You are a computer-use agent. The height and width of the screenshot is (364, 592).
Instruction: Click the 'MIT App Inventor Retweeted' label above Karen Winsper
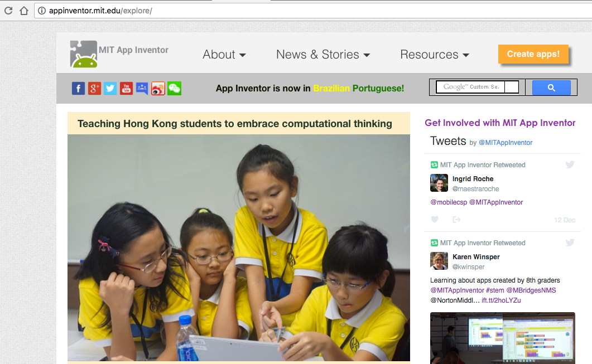click(483, 243)
